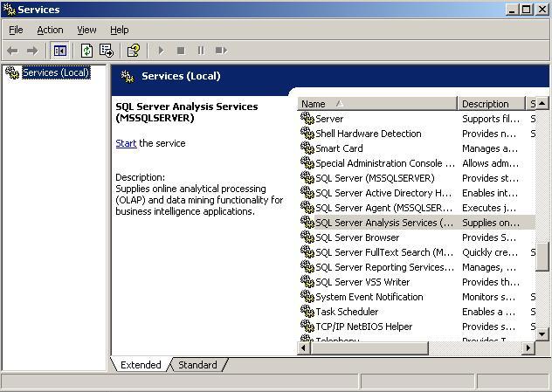The image size is (552, 392).
Task: Open the Help toolbar icon
Action: point(134,51)
